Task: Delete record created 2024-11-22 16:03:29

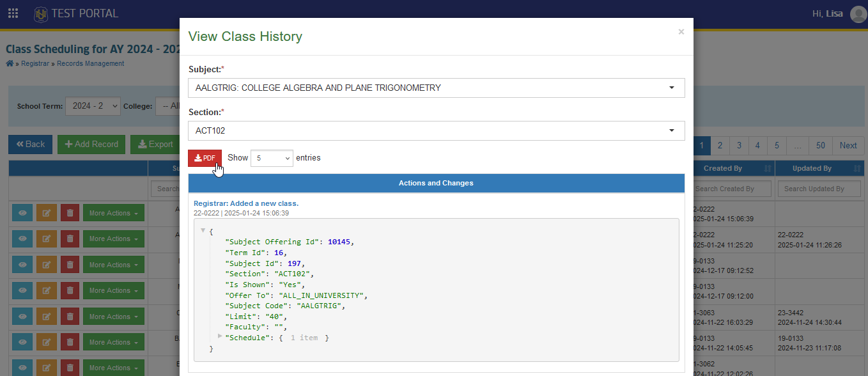Action: (70, 317)
